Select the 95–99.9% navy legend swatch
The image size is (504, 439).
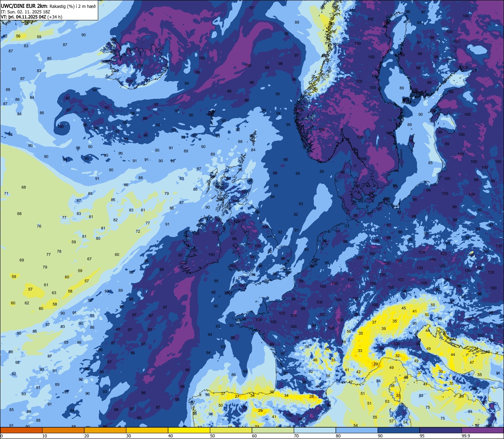pyautogui.click(x=441, y=430)
